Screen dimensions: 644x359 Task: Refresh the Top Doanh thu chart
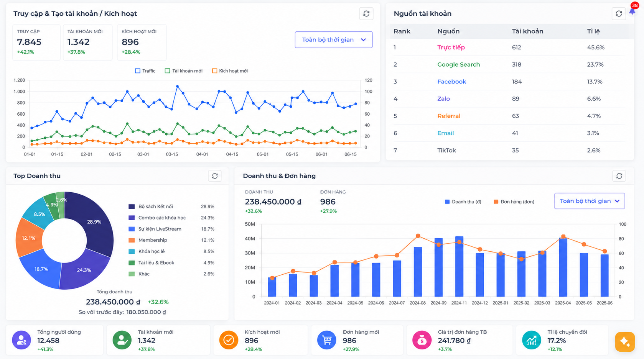click(215, 176)
